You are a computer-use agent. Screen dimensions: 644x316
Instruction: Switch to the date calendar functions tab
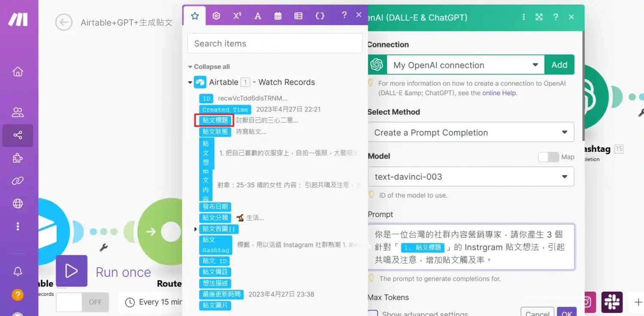pos(278,16)
